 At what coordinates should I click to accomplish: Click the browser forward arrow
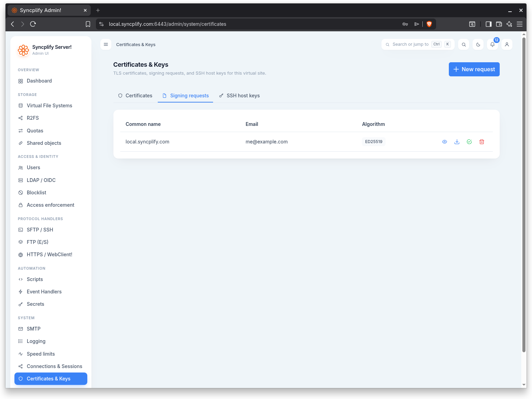click(x=23, y=24)
